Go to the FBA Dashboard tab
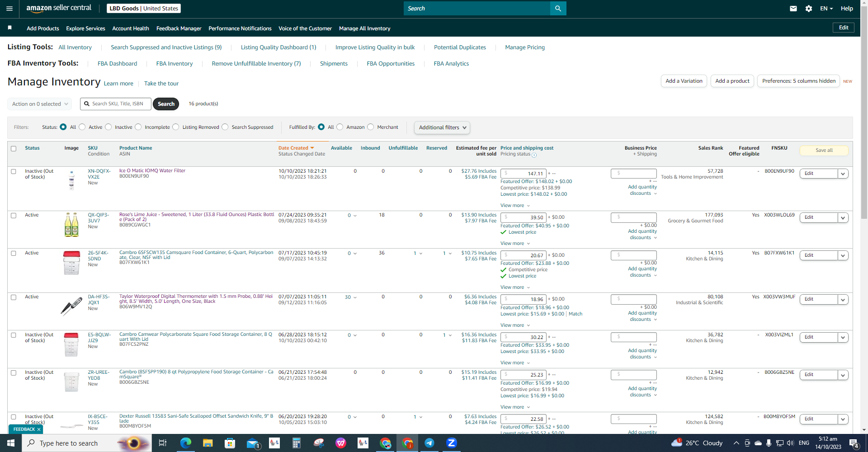 tap(118, 64)
